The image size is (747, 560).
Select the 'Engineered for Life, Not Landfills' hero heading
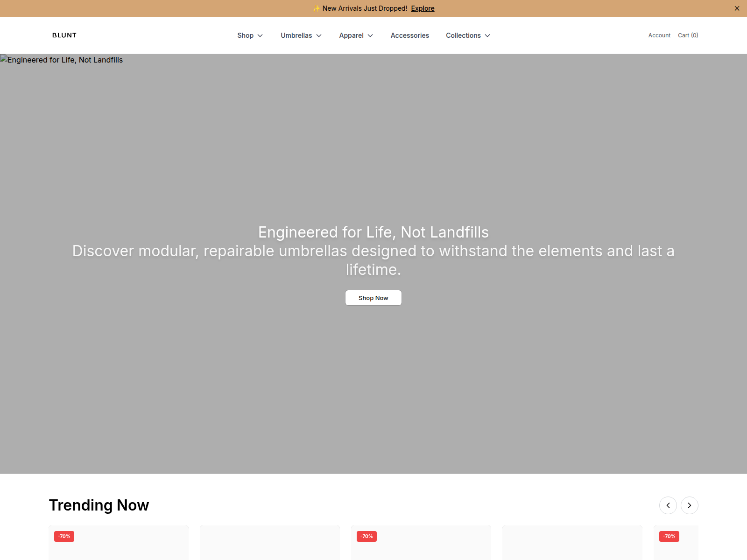(x=373, y=232)
